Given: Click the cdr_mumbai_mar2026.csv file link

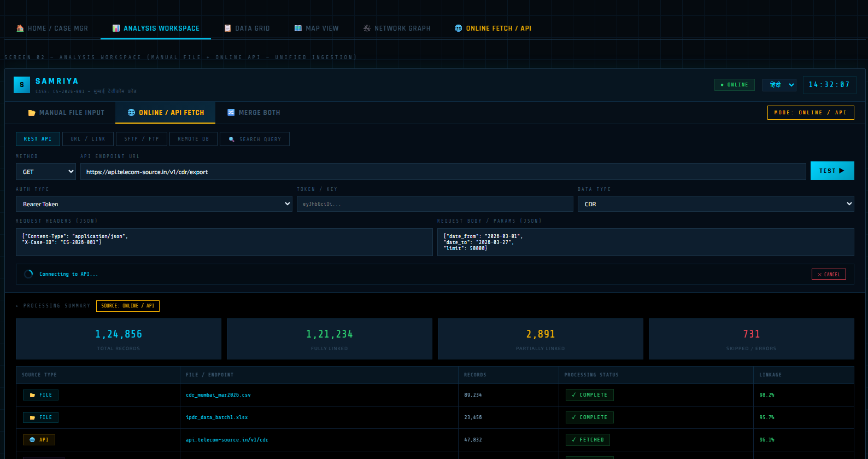Looking at the screenshot, I should [218, 395].
